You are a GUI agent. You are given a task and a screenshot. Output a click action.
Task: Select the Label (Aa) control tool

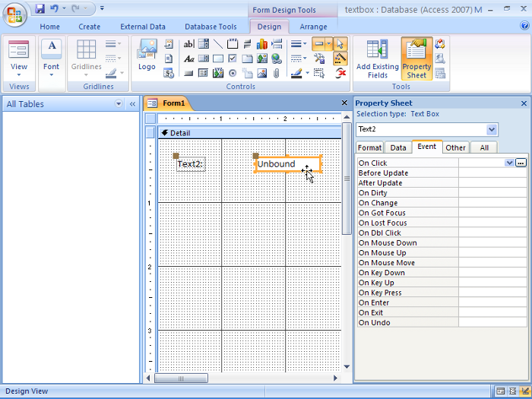click(x=188, y=59)
